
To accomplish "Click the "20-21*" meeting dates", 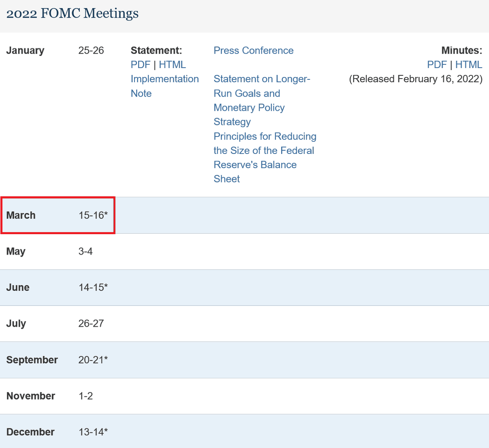I will coord(93,360).
